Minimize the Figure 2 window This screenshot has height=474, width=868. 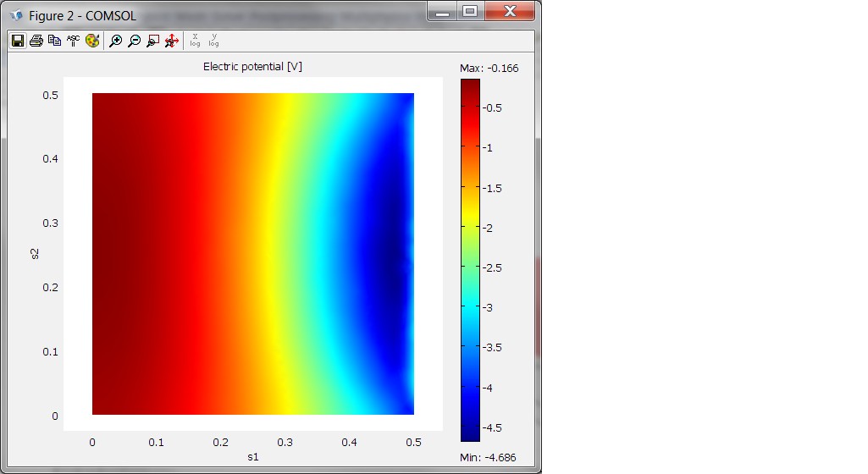point(442,12)
